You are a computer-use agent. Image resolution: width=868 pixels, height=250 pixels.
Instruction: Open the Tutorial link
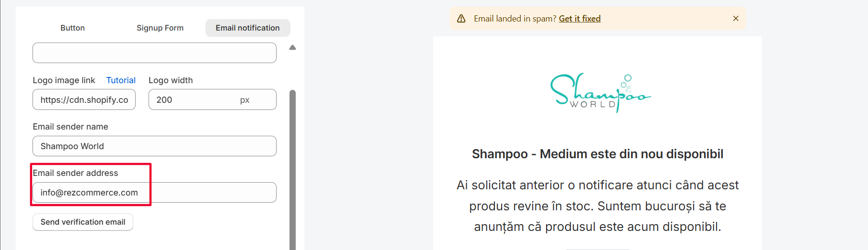pyautogui.click(x=121, y=80)
